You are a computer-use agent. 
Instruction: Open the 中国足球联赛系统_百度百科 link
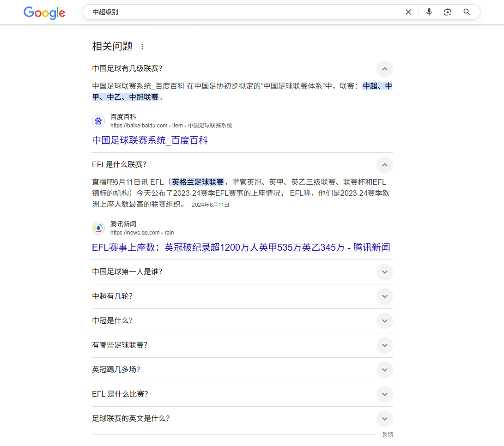click(x=150, y=140)
